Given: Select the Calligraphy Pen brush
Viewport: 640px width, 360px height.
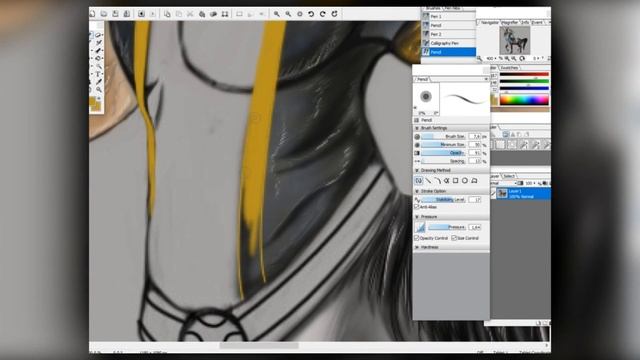Looking at the screenshot, I should pos(449,43).
